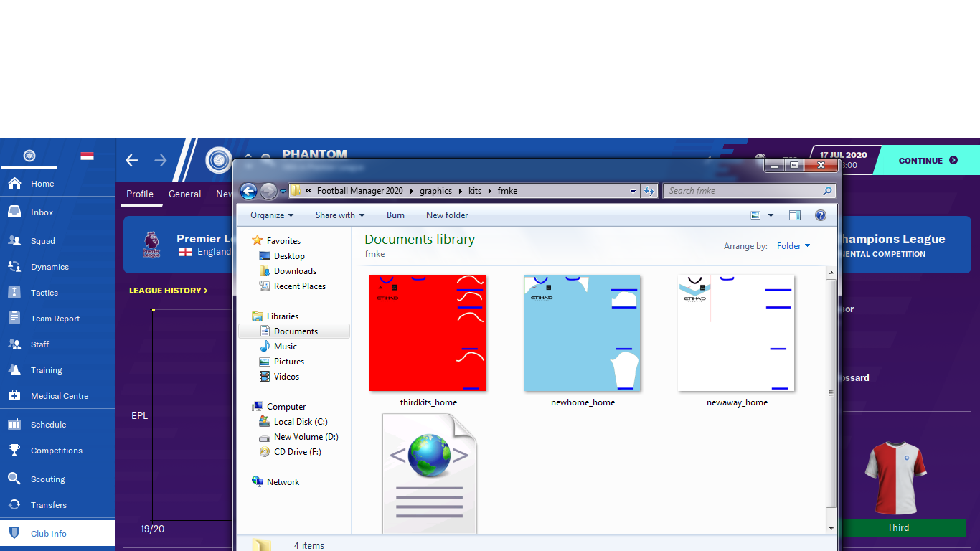980x551 pixels.
Task: Click fmke in the address path
Action: [507, 191]
